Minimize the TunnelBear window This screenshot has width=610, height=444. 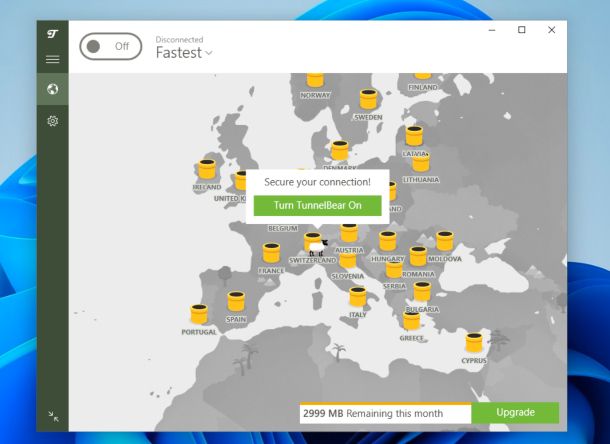[x=492, y=30]
